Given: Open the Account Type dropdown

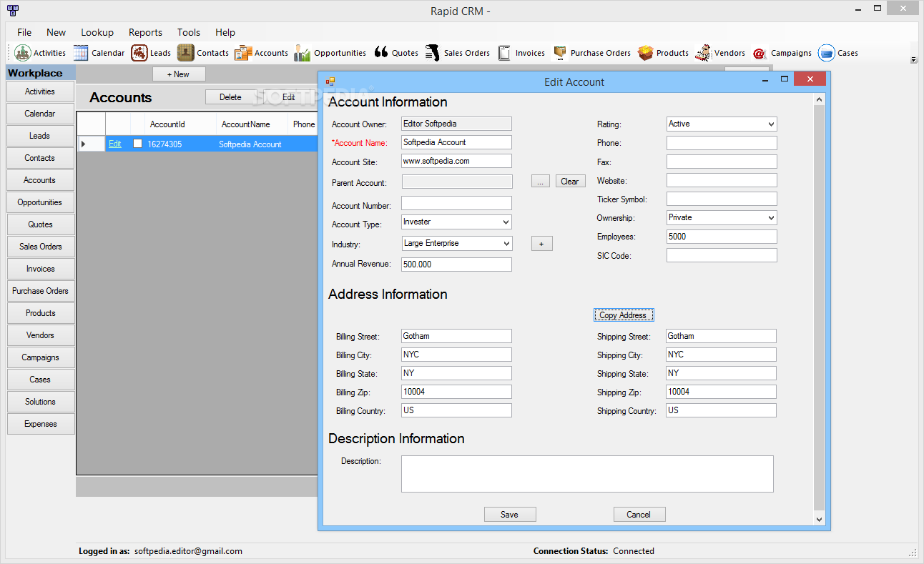Looking at the screenshot, I should pyautogui.click(x=506, y=222).
